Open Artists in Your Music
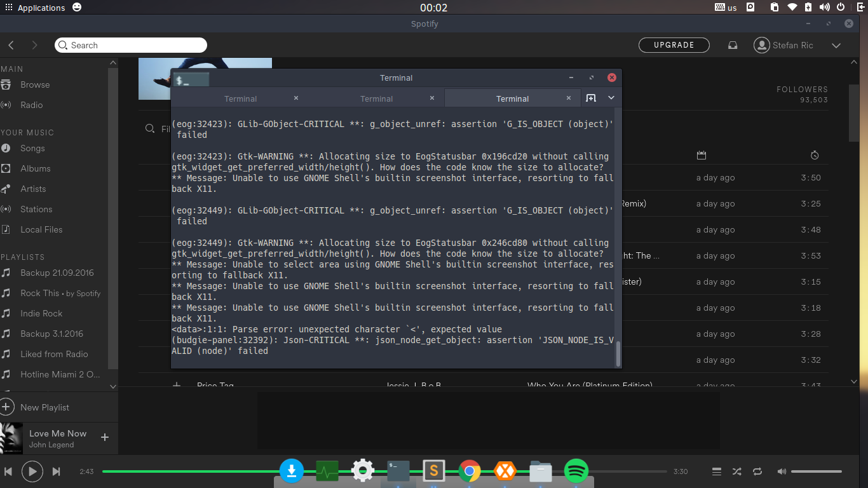Viewport: 868px width, 488px height. coord(33,189)
